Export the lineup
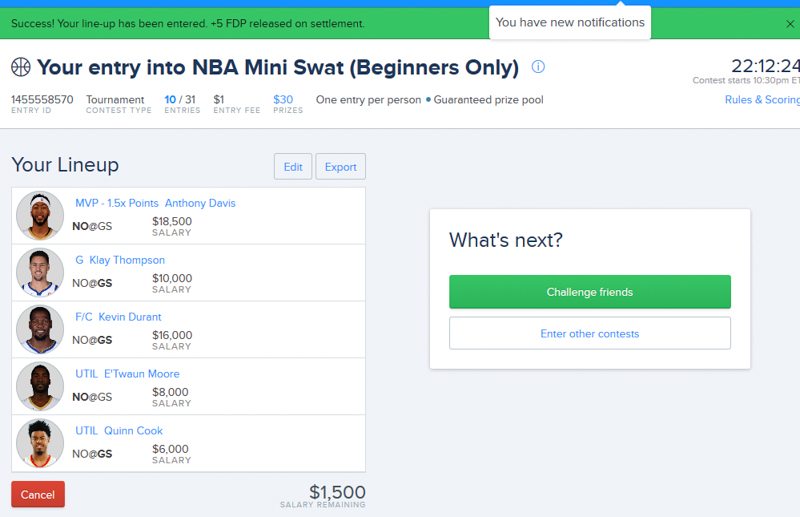Screen dimensions: 800x517 (x=340, y=167)
